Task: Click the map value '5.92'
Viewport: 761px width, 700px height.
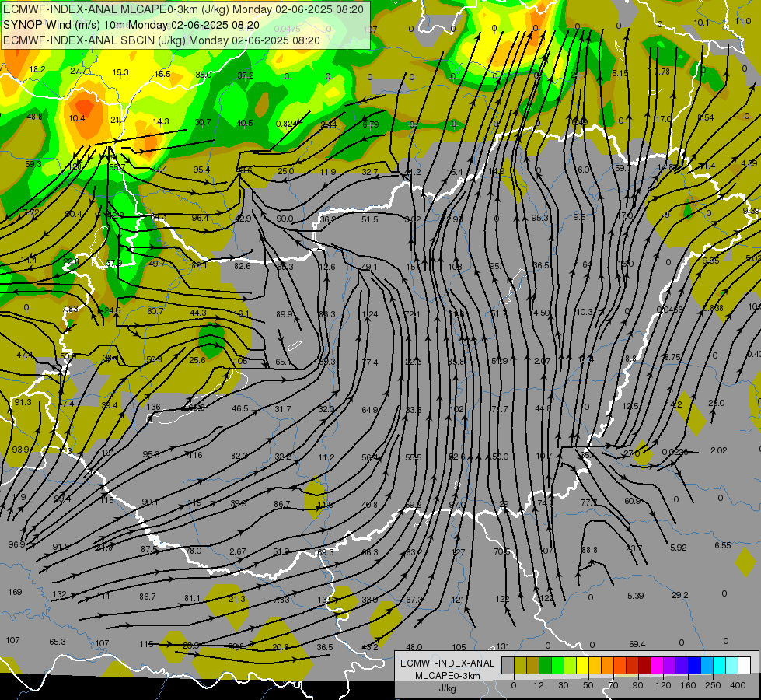Action: tap(679, 548)
